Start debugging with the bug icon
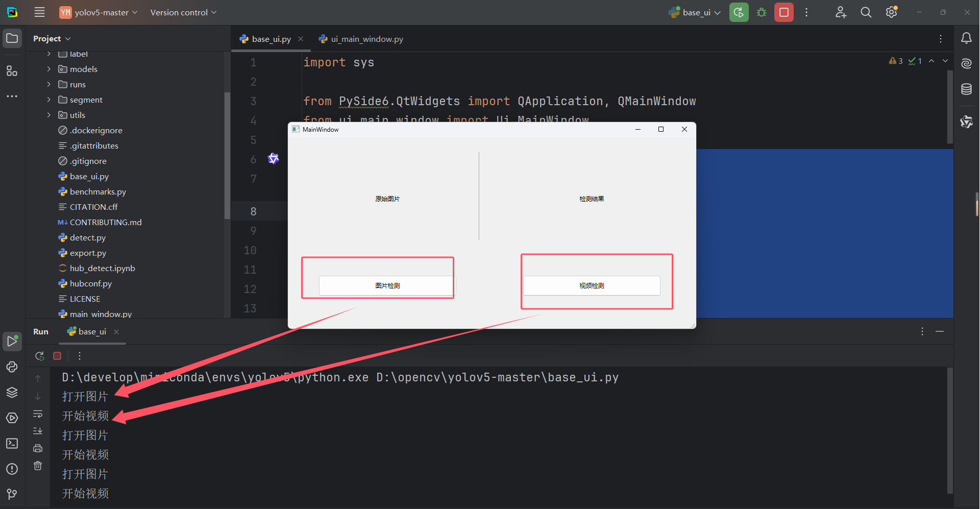 click(761, 12)
